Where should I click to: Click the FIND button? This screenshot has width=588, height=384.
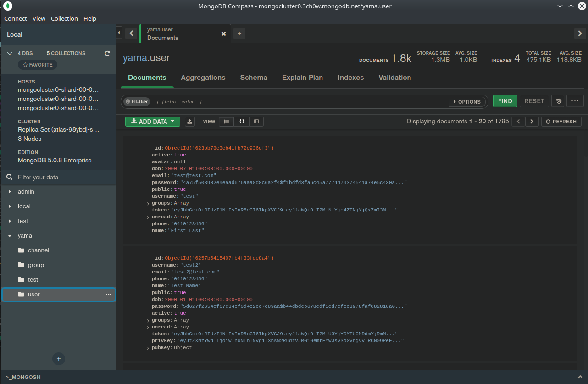(505, 101)
